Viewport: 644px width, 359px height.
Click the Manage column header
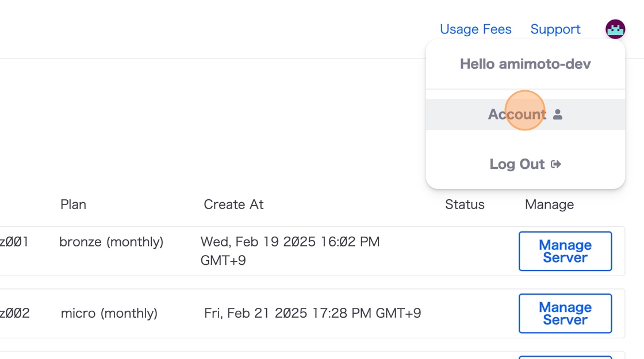pyautogui.click(x=549, y=204)
